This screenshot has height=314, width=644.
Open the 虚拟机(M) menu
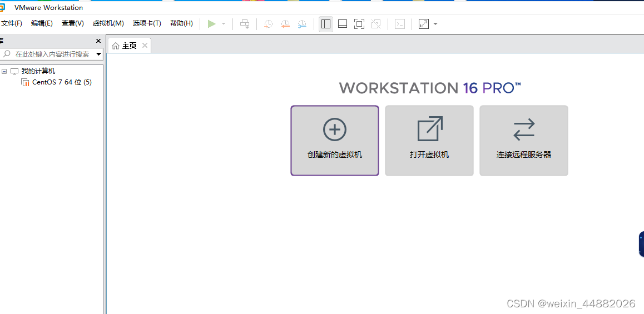pos(108,23)
